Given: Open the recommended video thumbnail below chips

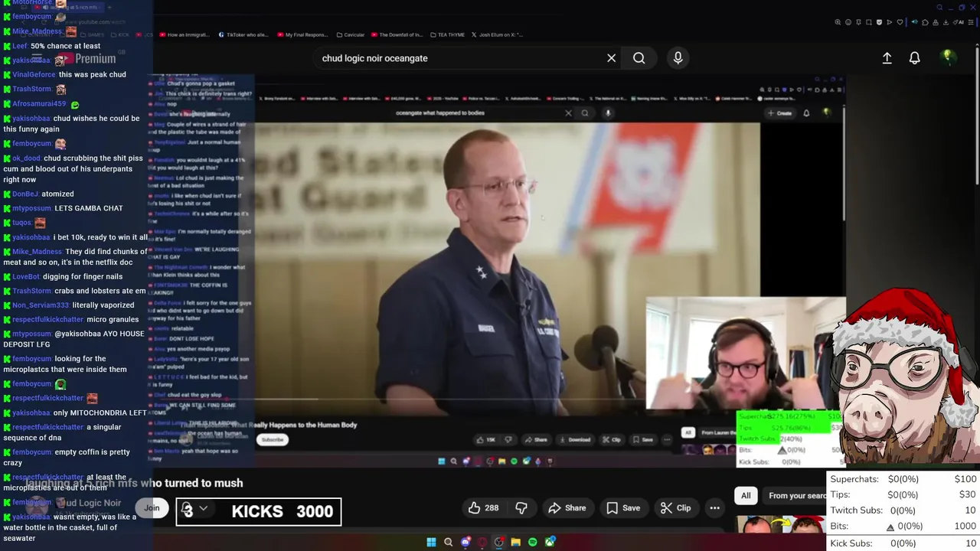Looking at the screenshot, I should pos(781,524).
